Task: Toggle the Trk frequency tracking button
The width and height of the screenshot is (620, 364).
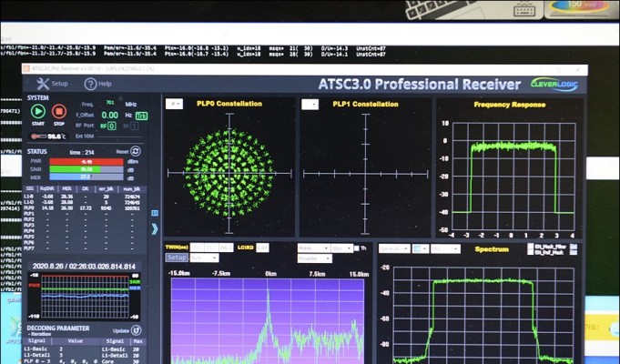Action: [x=141, y=116]
